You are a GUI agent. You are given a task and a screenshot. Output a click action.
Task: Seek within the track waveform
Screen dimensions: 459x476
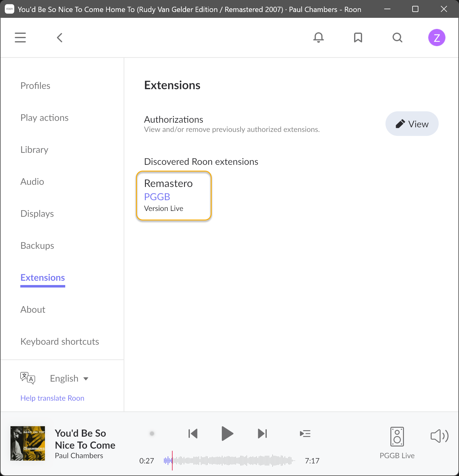pyautogui.click(x=229, y=461)
